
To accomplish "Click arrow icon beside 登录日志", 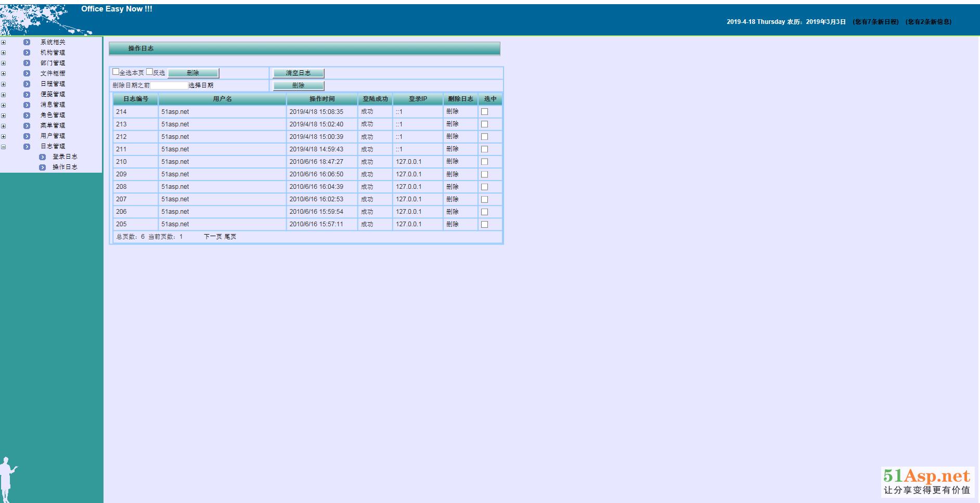I will click(x=43, y=157).
